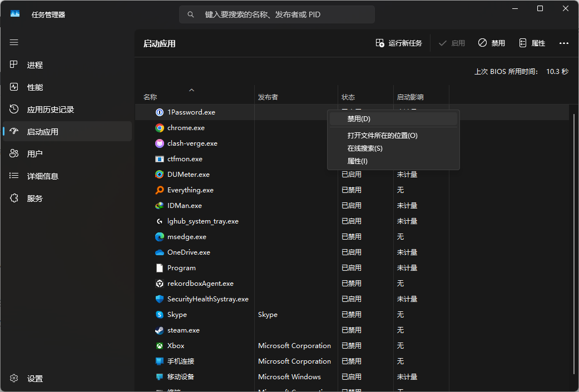Click 禁用 in the top toolbar
Image resolution: width=579 pixels, height=392 pixels.
coord(492,43)
